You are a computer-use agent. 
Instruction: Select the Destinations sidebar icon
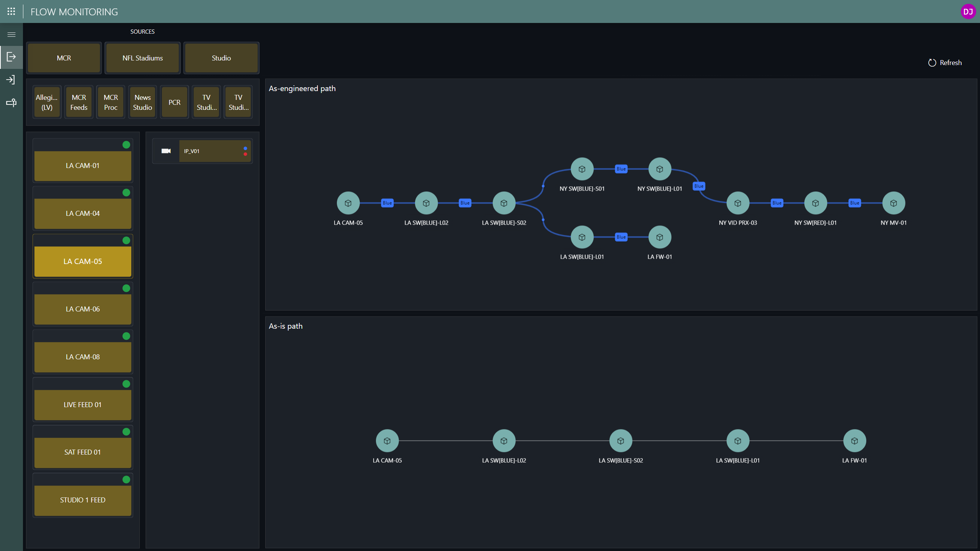tap(11, 80)
